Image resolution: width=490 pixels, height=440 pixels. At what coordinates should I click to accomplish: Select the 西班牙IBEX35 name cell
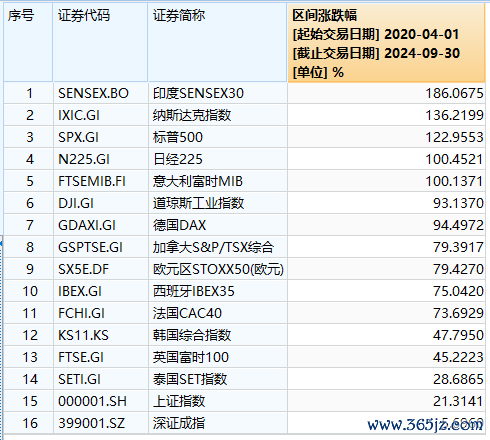(218, 291)
